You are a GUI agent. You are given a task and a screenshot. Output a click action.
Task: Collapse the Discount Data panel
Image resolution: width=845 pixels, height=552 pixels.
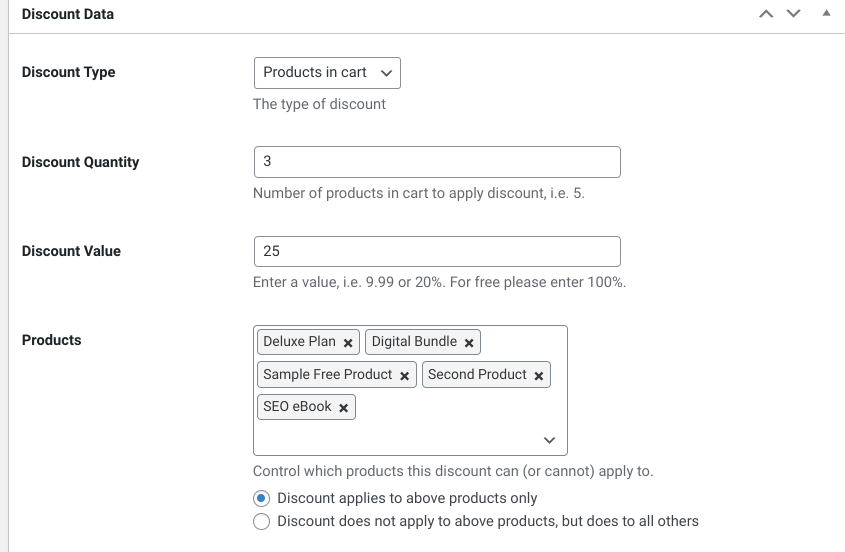[x=826, y=14]
